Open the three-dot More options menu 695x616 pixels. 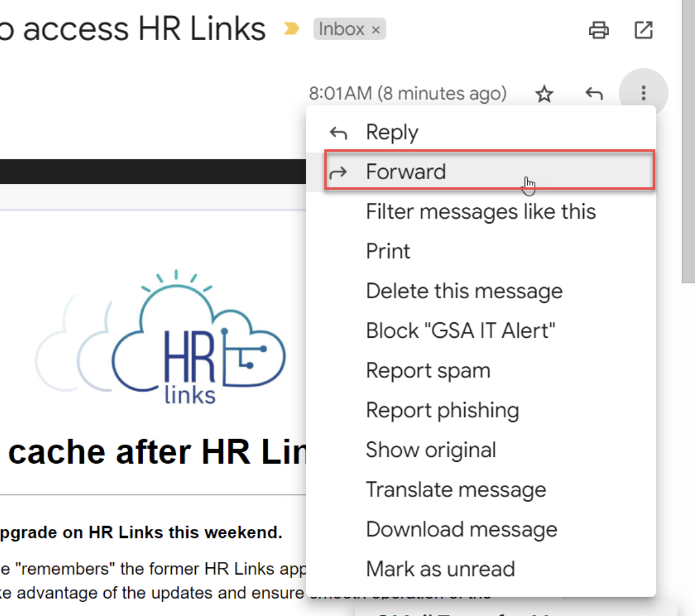pos(643,93)
